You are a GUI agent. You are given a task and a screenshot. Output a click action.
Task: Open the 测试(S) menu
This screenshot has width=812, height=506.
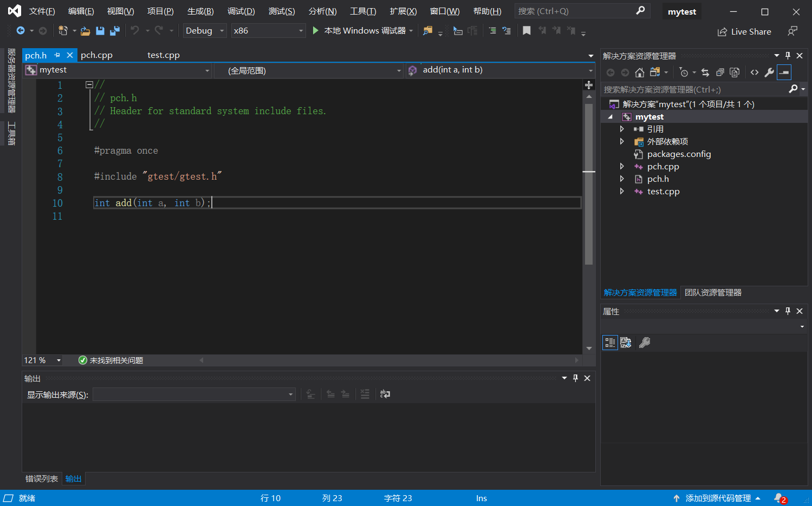[x=282, y=11]
